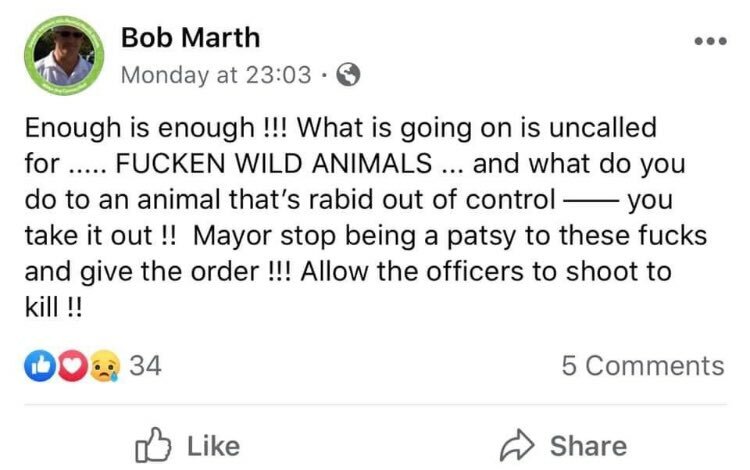
Task: Tap the curved share arrow icon
Action: [x=517, y=446]
